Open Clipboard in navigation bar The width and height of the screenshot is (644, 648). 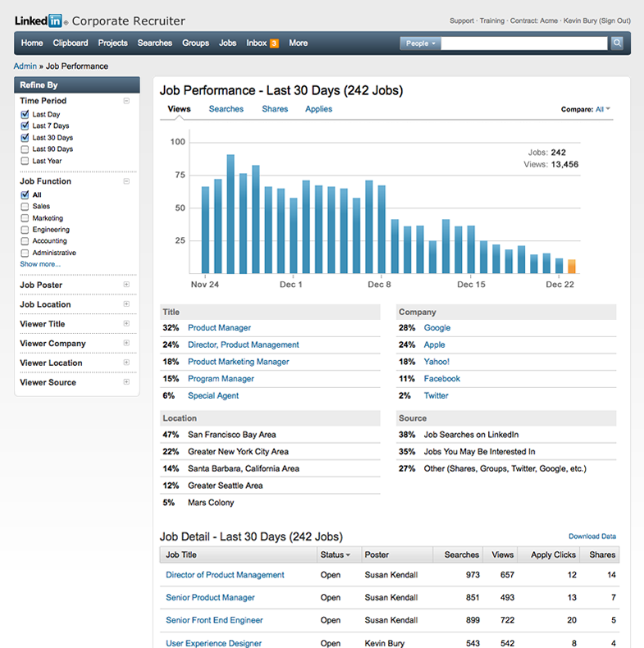click(x=71, y=43)
